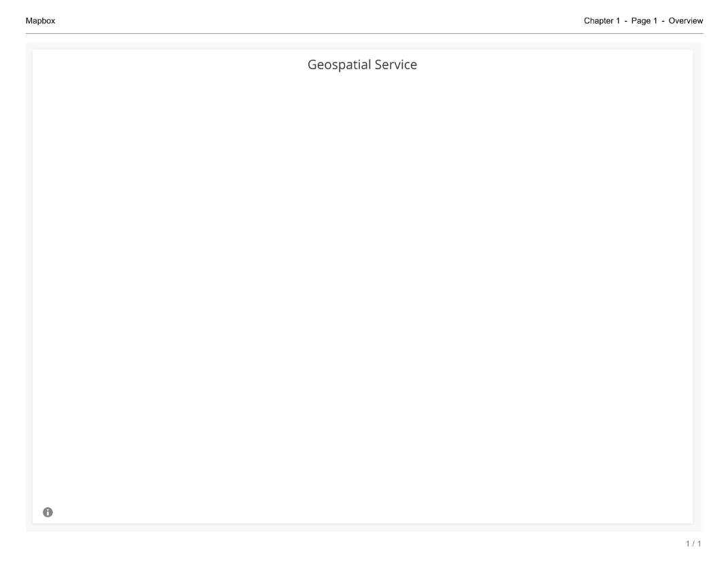728x563 pixels.
Task: Open the info icon in the panel corner
Action: (48, 511)
